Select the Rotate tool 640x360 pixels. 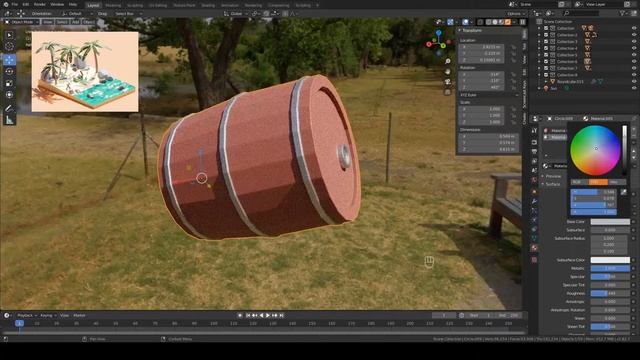9,72
